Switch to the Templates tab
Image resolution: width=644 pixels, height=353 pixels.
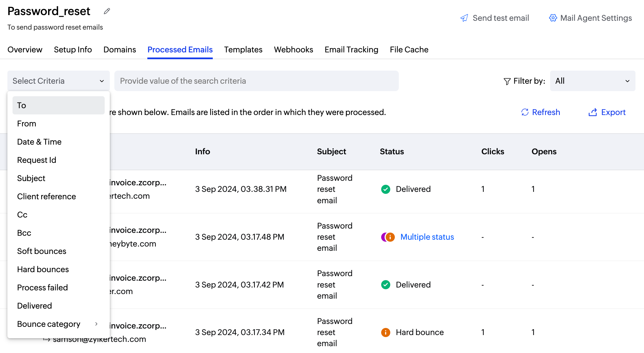click(243, 50)
